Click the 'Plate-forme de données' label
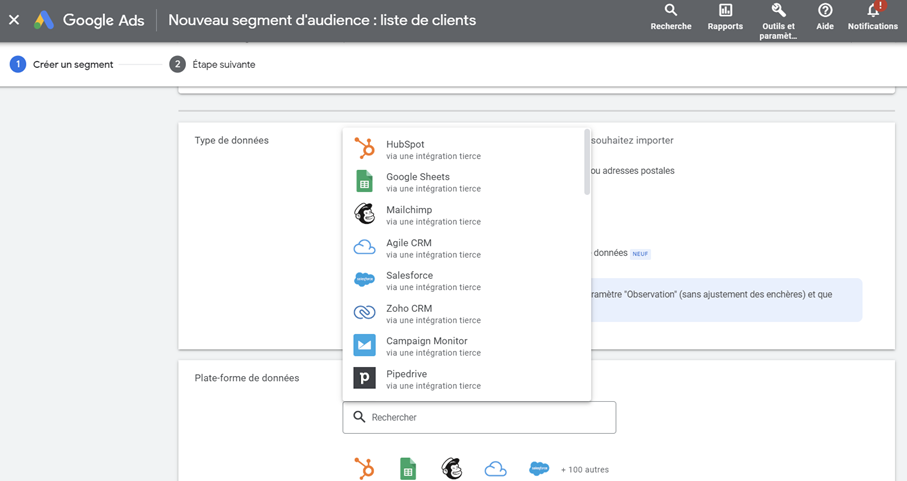 click(x=247, y=378)
